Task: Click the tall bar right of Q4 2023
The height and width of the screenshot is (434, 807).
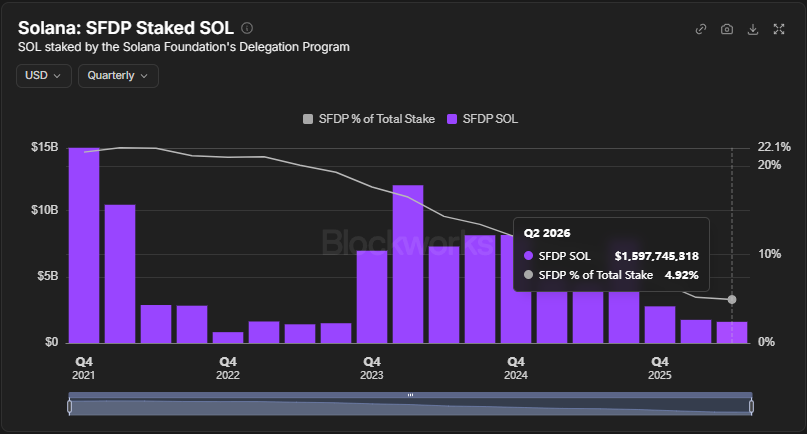Action: pyautogui.click(x=408, y=264)
